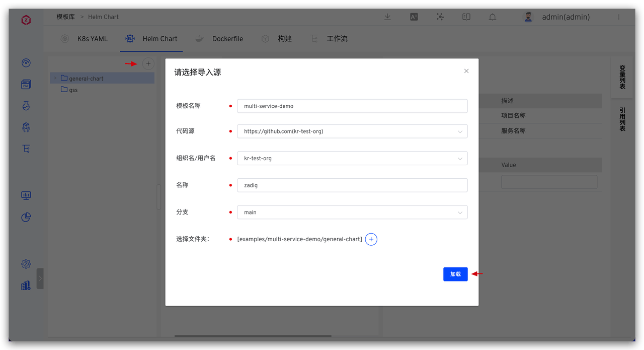Screen dimensions: 644x350
Task: Open the 分支 branch dropdown
Action: coord(352,213)
